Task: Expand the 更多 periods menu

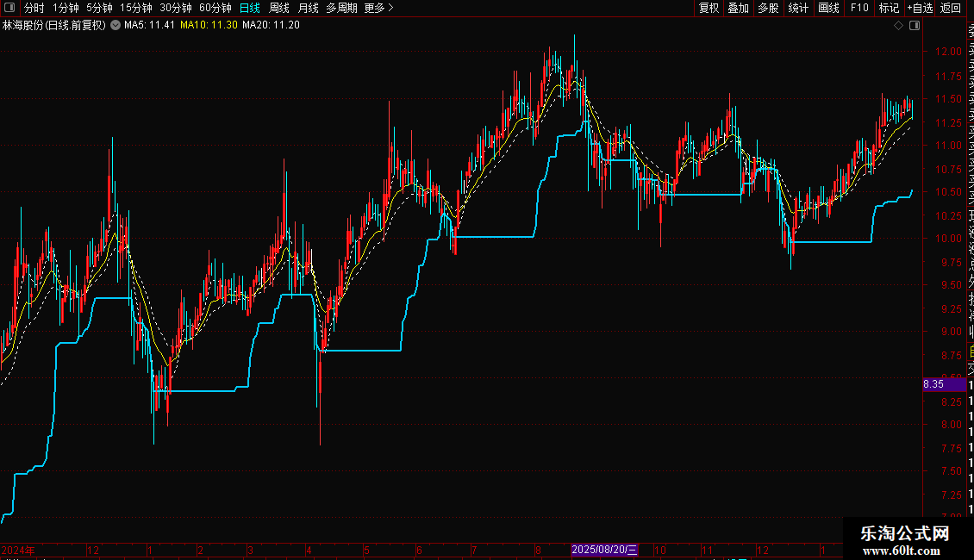Action: point(379,8)
